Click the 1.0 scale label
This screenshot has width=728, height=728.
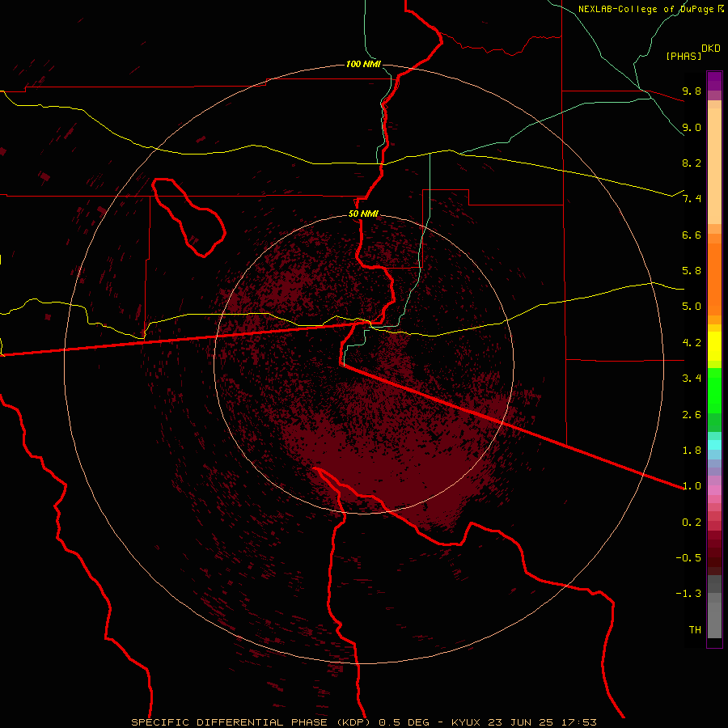[x=692, y=486]
